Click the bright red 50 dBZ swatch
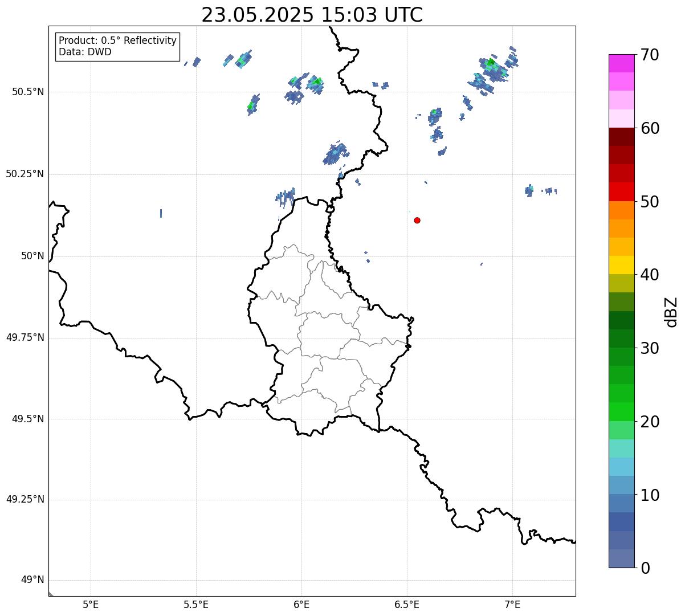Image resolution: width=685 pixels, height=616 pixels. tap(621, 192)
